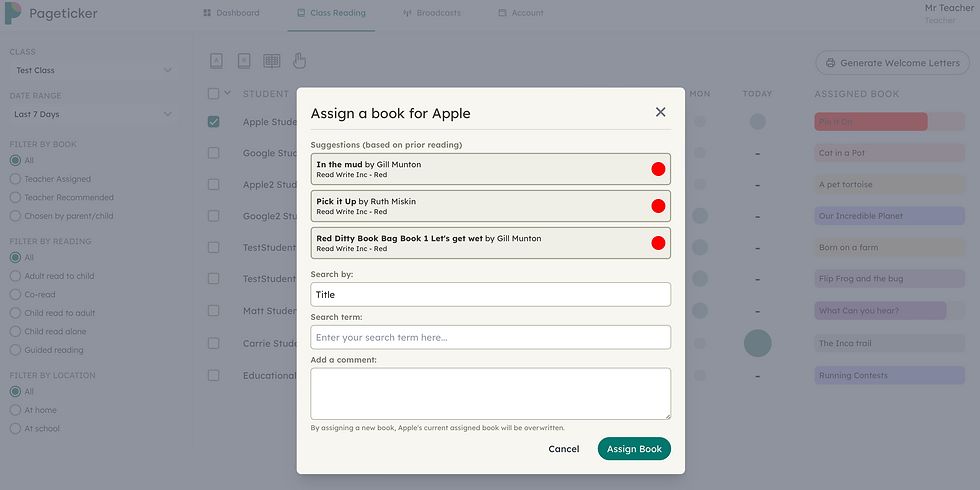Focus the Search term input field
The height and width of the screenshot is (490, 980).
(x=491, y=338)
